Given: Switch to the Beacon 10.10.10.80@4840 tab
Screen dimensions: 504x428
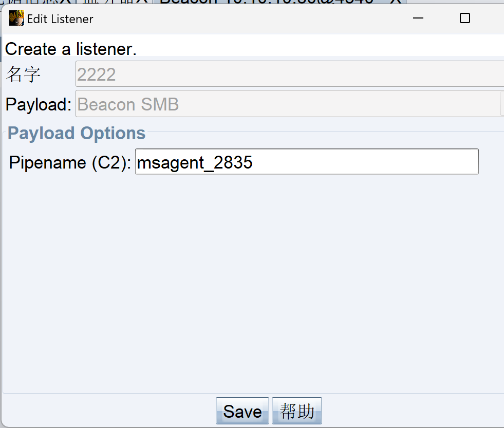Looking at the screenshot, I should [x=267, y=2].
